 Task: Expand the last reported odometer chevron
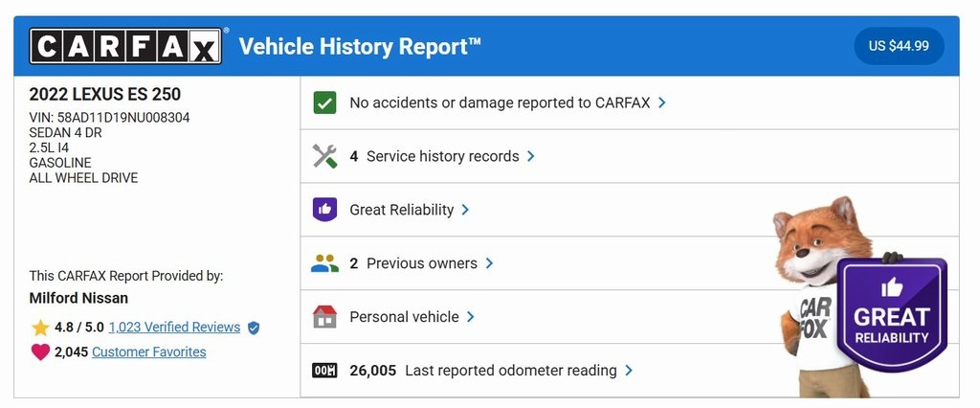point(629,371)
